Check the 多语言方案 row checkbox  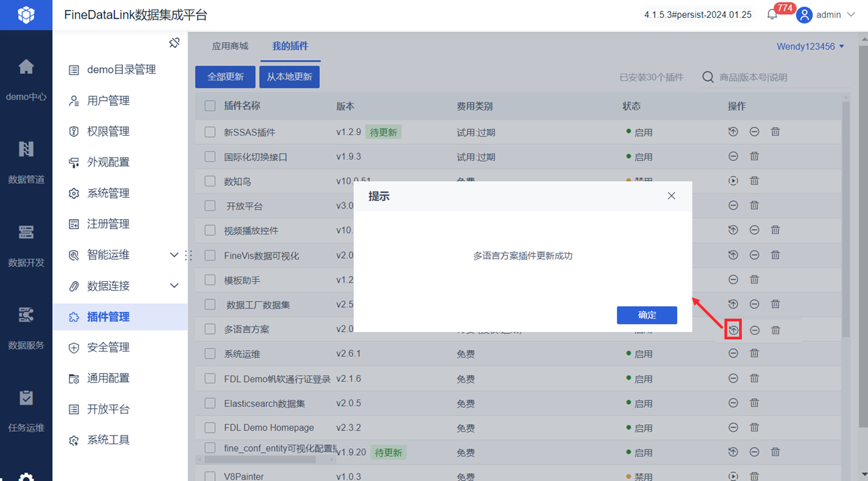click(210, 329)
